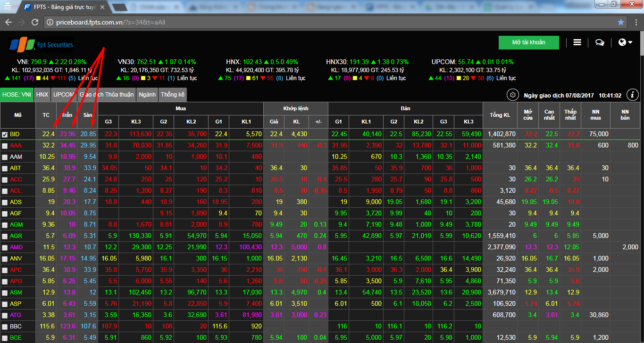
Task: Open the Giao dịch Thỏa thuận tab
Action: point(107,95)
